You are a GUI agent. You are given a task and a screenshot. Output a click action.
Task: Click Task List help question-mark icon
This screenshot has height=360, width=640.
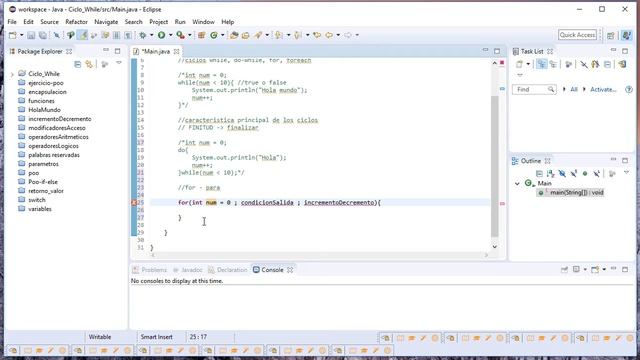629,89
